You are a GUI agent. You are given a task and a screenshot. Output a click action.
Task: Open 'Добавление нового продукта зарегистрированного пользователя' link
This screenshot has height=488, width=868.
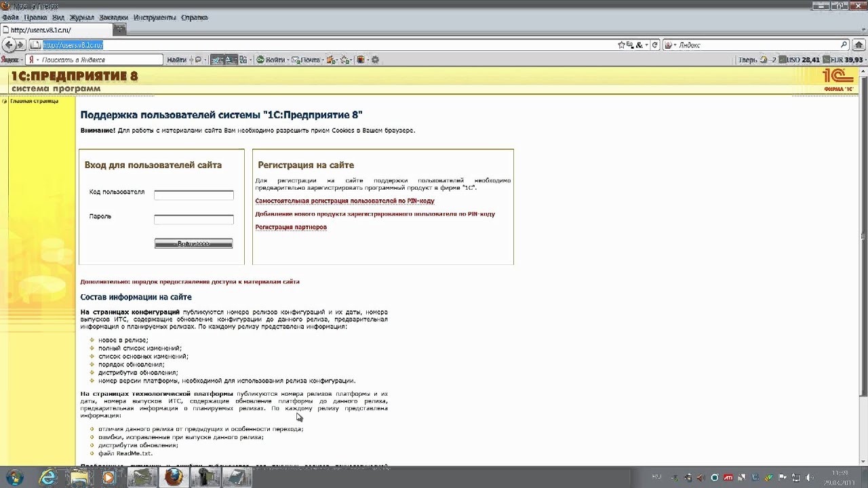375,213
